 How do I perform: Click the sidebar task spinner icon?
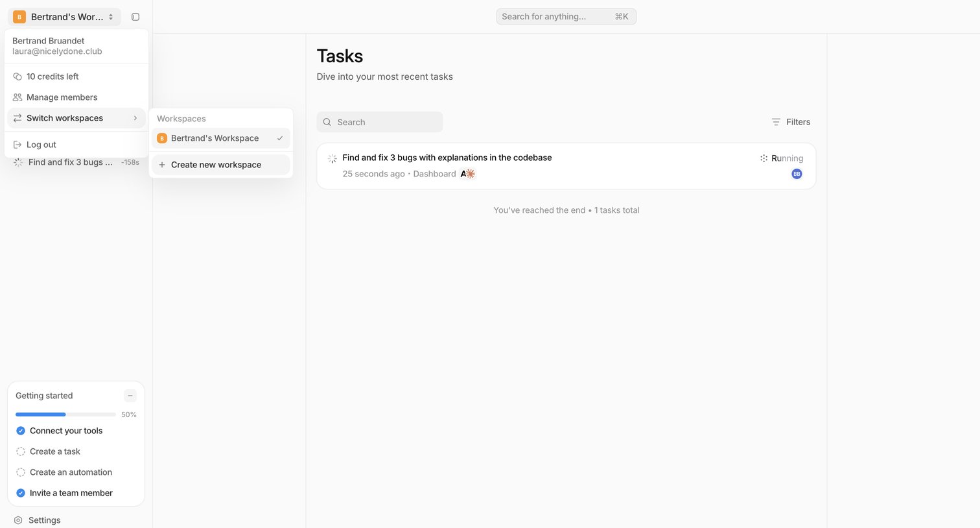click(x=18, y=162)
